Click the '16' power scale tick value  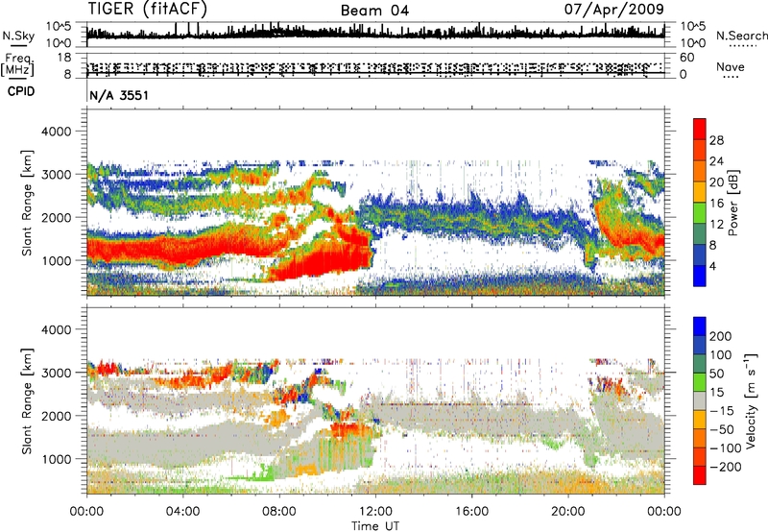tap(716, 204)
